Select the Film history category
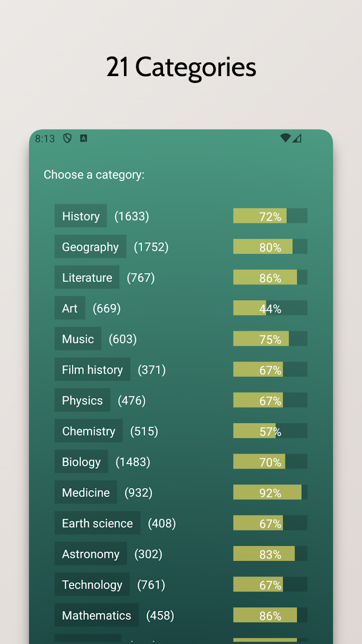Screen dimensions: 362x644 coord(92,370)
